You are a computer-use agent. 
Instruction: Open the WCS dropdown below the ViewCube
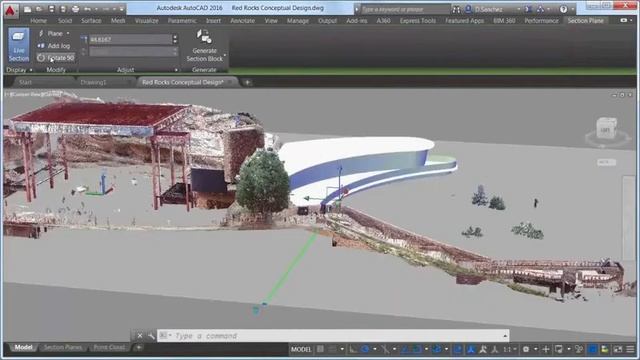pos(607,162)
